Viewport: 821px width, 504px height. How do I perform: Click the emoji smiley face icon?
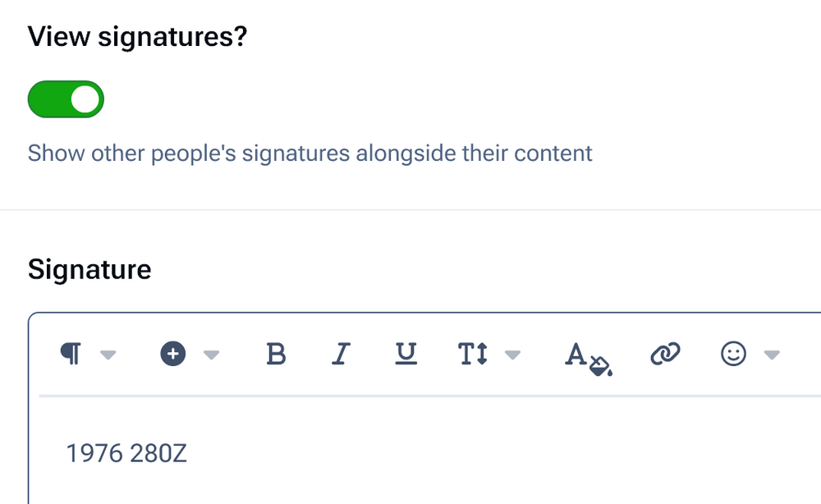pos(733,354)
